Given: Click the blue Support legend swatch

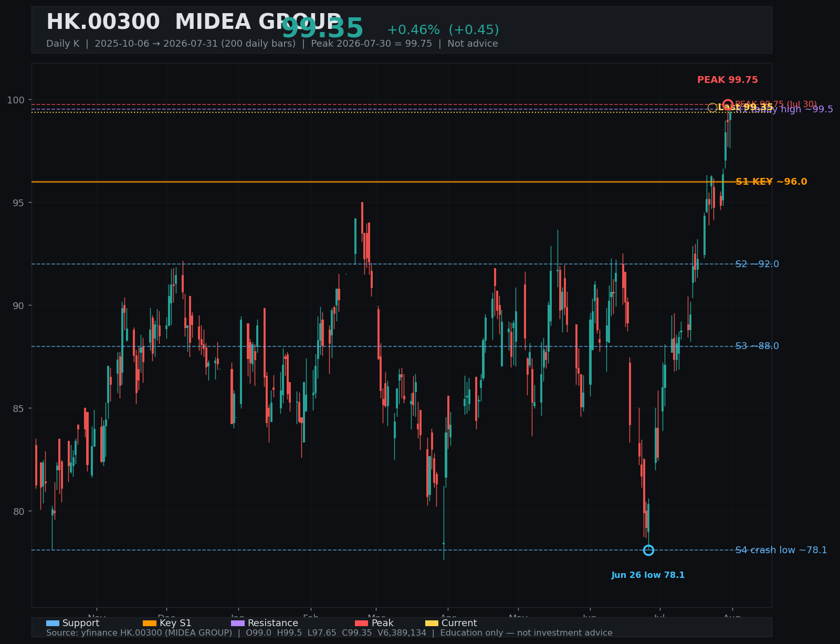Looking at the screenshot, I should [52, 624].
